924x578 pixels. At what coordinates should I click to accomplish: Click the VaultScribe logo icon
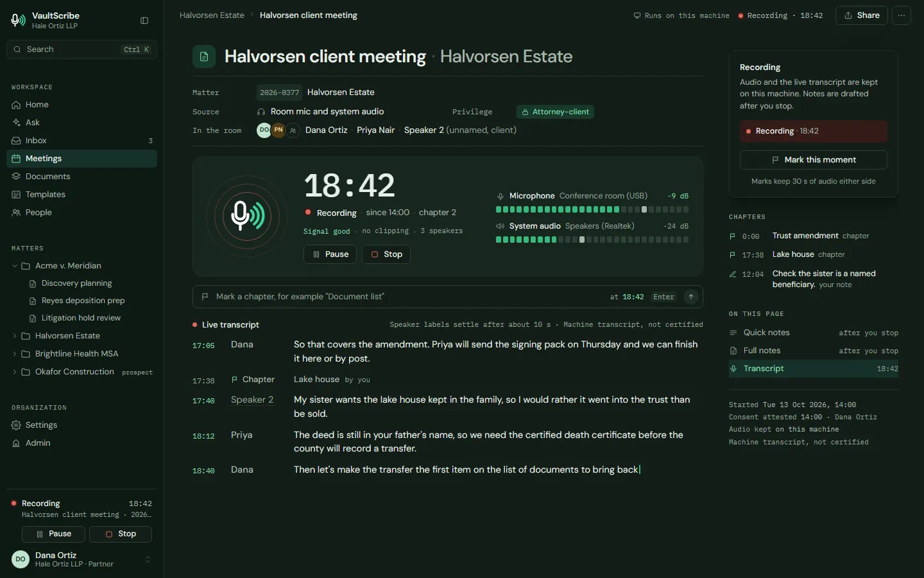pyautogui.click(x=19, y=21)
